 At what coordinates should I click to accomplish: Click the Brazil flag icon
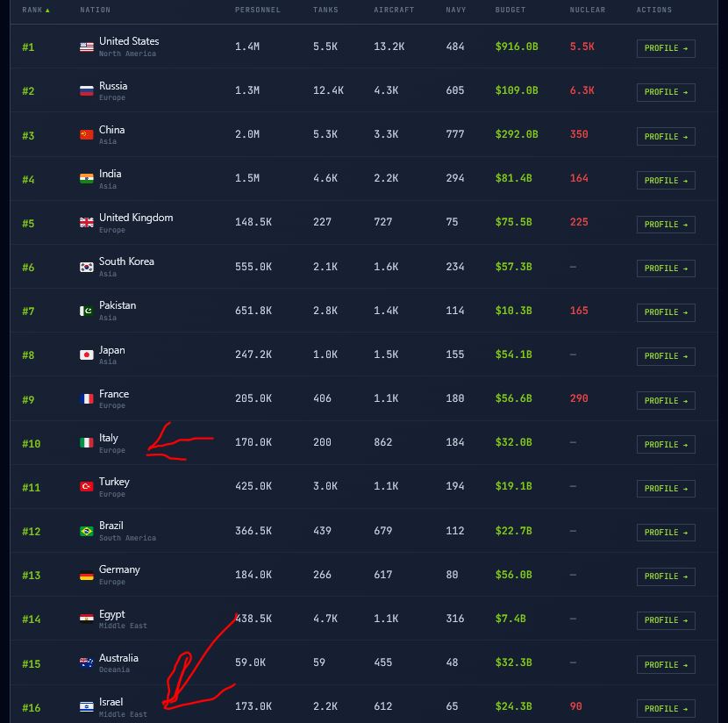(86, 531)
